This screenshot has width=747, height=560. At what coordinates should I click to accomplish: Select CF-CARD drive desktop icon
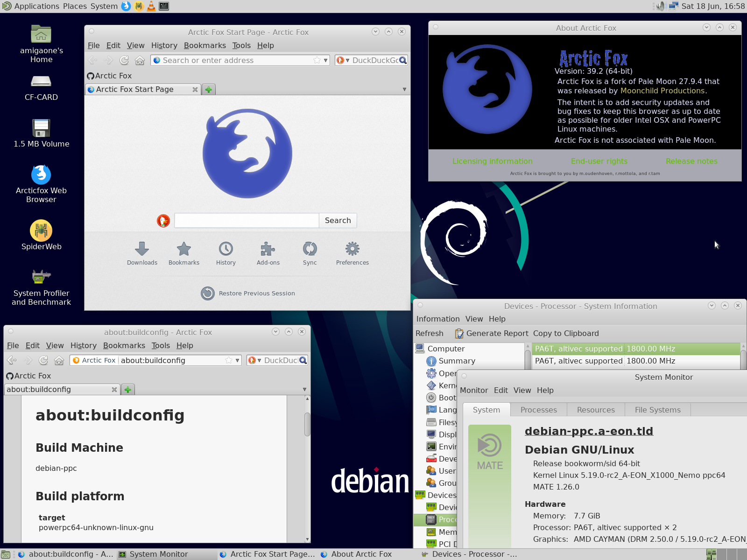click(41, 88)
